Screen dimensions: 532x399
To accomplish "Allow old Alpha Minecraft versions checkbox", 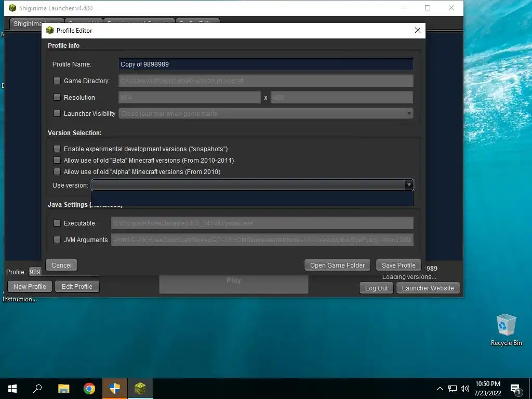I will [x=57, y=171].
